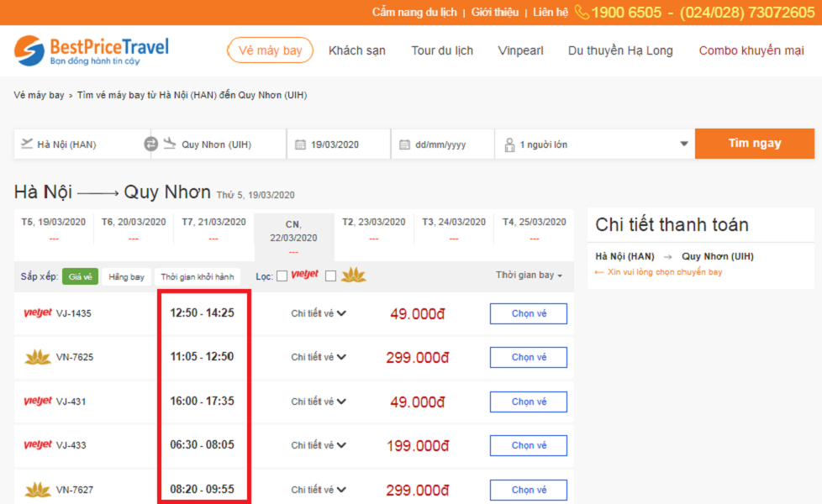This screenshot has height=504, width=822.
Task: Click the Vietjet logo in VJ-1435 row
Action: (38, 312)
